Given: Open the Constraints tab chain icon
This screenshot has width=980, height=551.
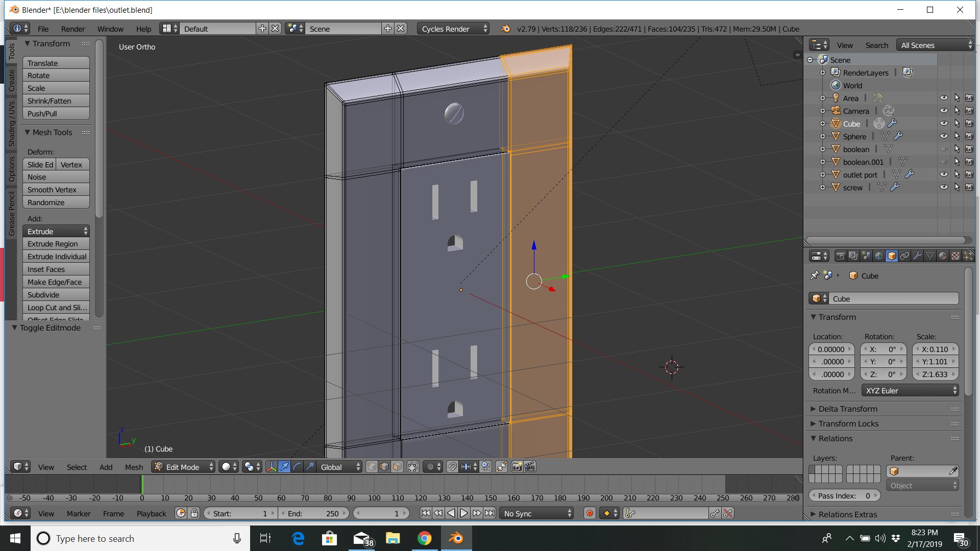Looking at the screenshot, I should (904, 256).
